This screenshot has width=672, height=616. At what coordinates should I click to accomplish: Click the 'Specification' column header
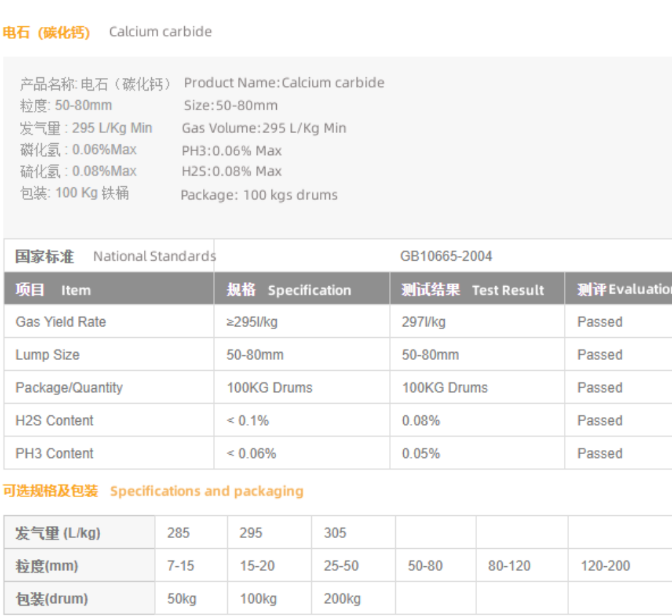[x=309, y=290]
